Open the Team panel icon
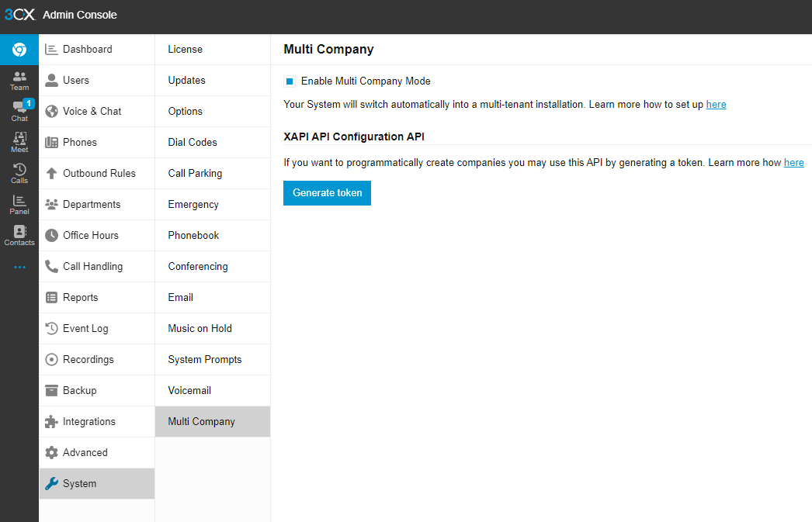 tap(19, 81)
